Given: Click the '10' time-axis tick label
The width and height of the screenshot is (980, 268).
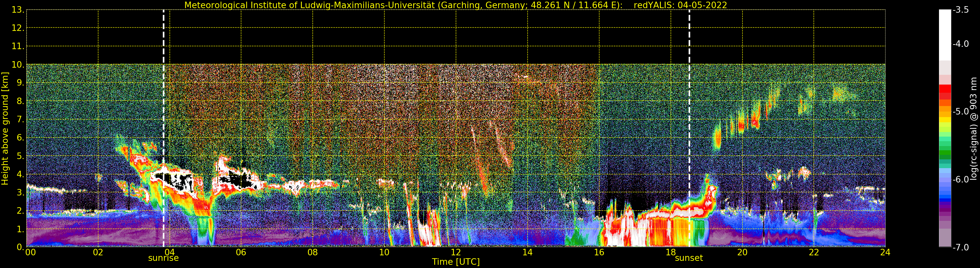Looking at the screenshot, I should click(384, 252).
